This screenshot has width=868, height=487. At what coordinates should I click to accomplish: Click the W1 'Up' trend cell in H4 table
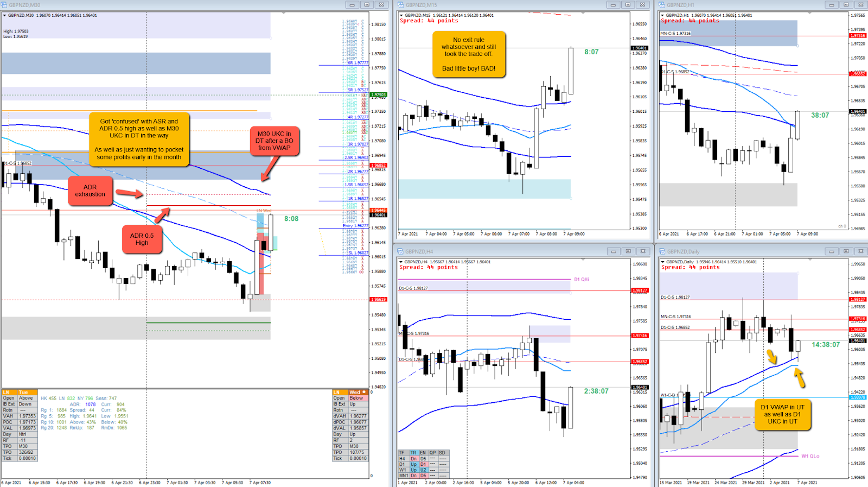tap(413, 470)
